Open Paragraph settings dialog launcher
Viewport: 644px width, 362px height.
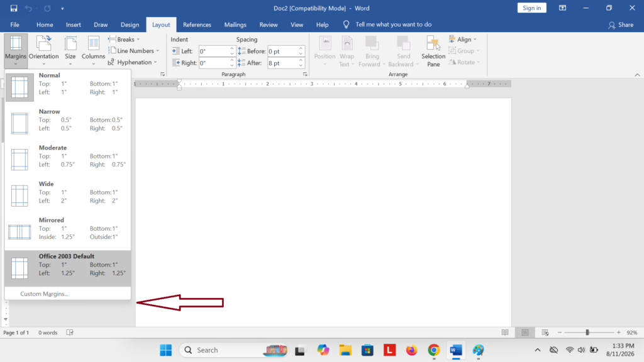click(x=305, y=74)
